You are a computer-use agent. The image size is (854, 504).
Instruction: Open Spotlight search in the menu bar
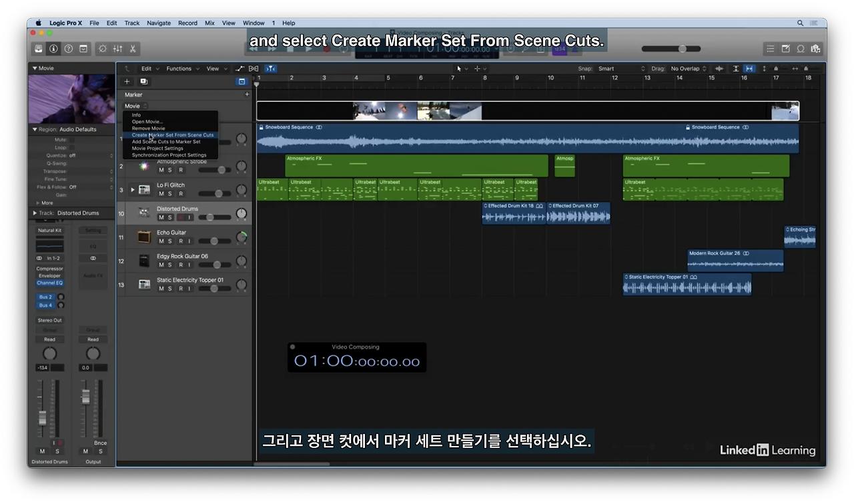pos(801,23)
